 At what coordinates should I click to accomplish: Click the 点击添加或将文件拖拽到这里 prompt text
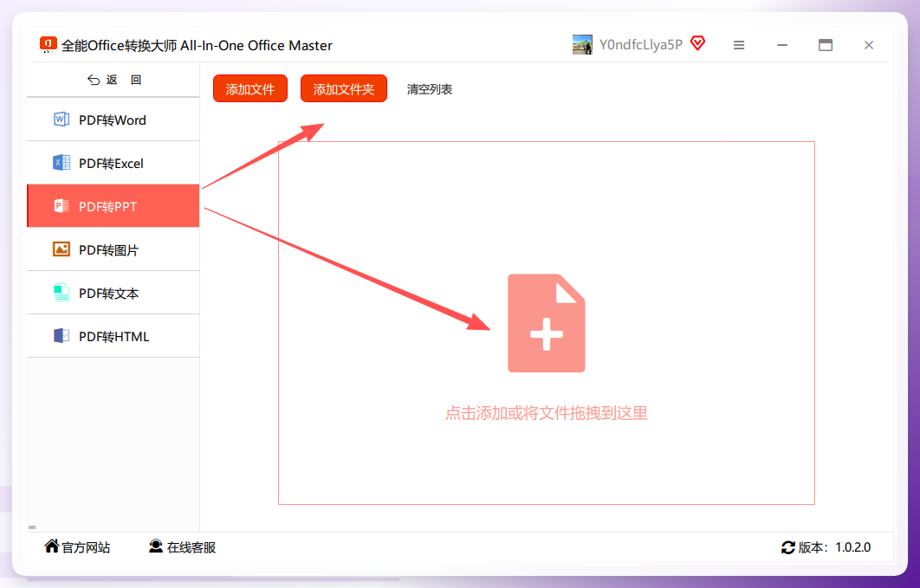pyautogui.click(x=547, y=413)
